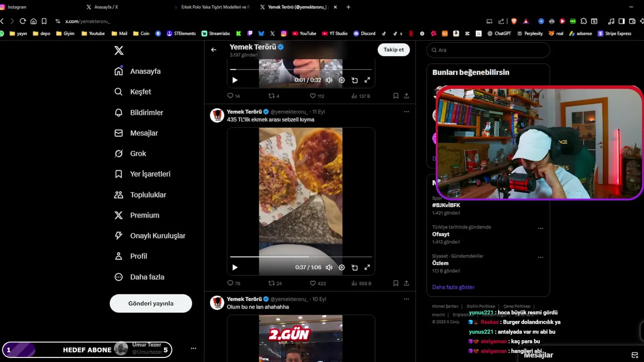Share the post with 112 likes
This screenshot has width=644, height=362.
tap(407, 96)
